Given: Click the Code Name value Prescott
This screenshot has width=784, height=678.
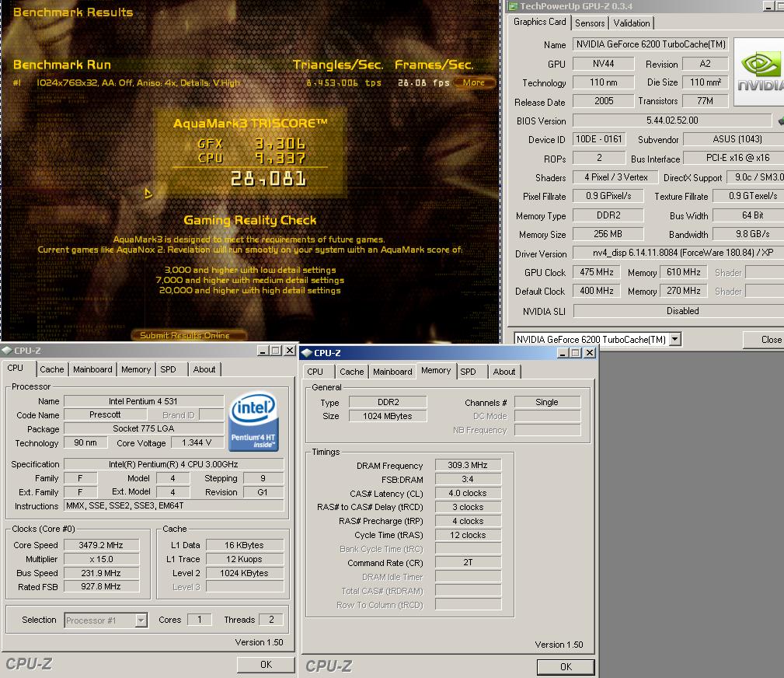Looking at the screenshot, I should 105,414.
